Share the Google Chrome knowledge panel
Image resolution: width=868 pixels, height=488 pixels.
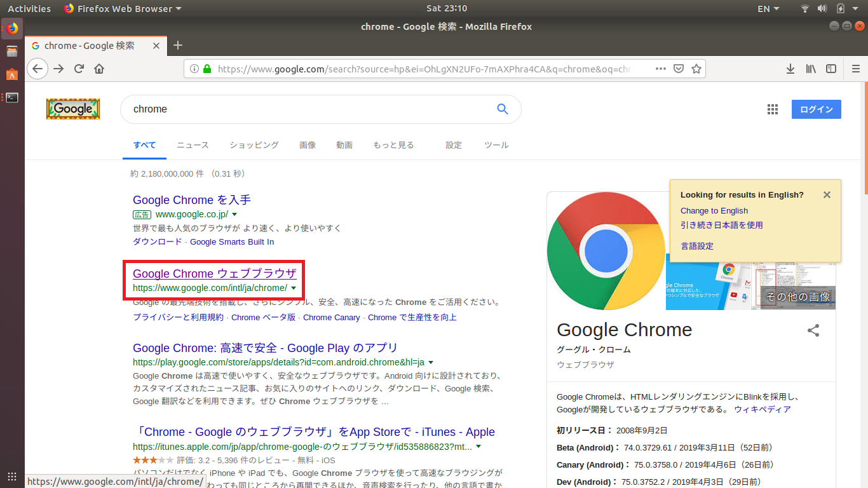click(813, 330)
